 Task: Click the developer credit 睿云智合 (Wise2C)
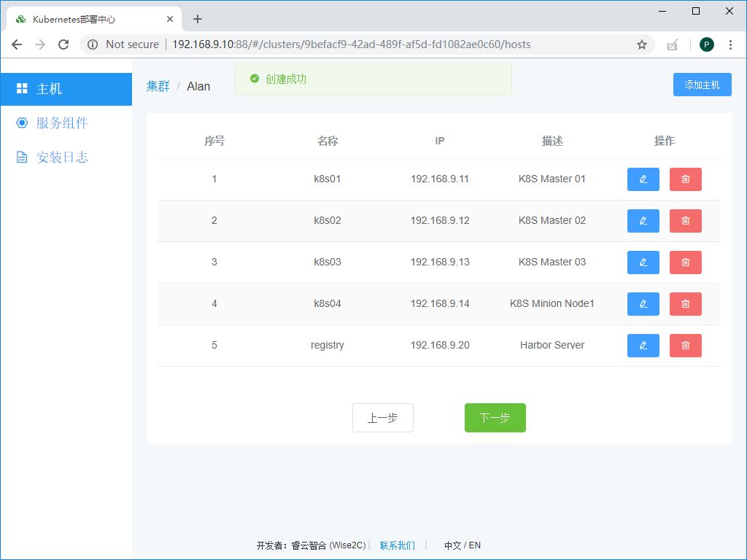(329, 545)
